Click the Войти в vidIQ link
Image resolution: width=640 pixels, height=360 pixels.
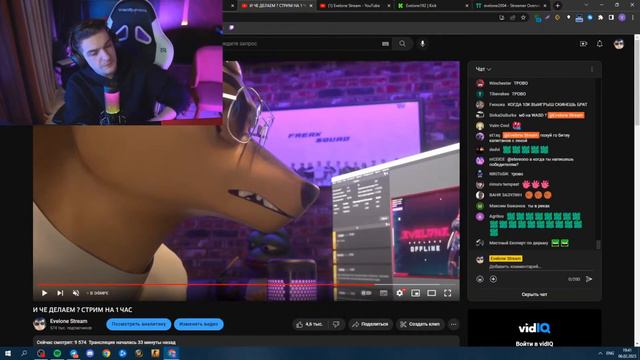534,344
